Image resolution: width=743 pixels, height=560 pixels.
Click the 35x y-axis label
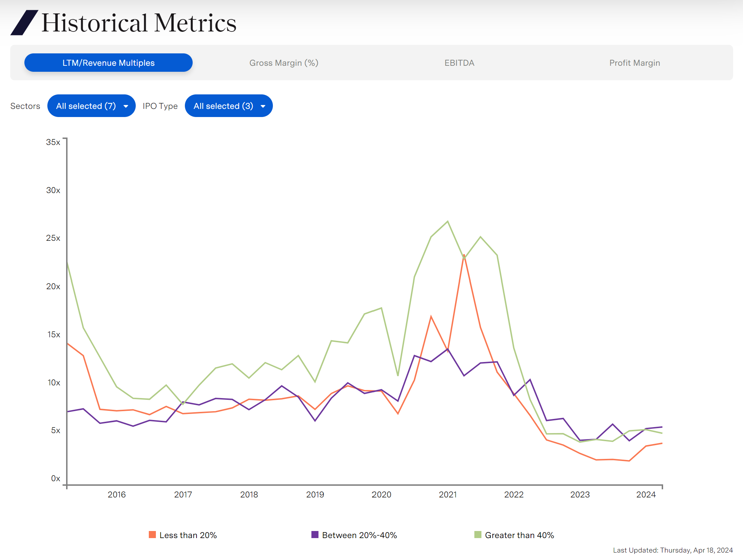[x=53, y=142]
